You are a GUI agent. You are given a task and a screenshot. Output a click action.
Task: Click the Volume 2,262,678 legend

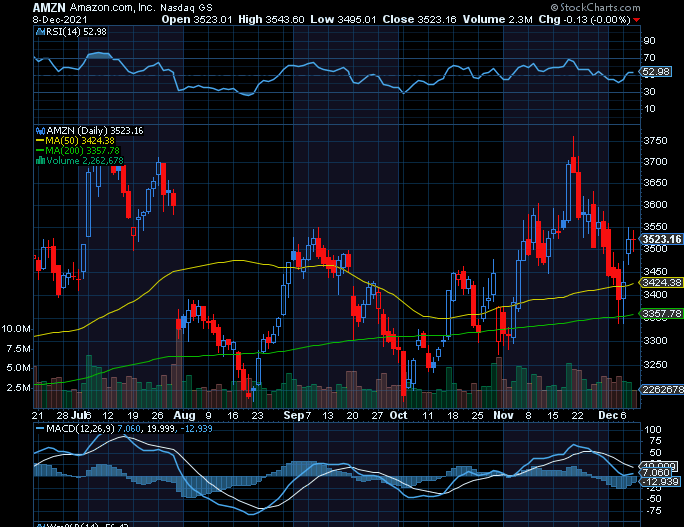(85, 161)
